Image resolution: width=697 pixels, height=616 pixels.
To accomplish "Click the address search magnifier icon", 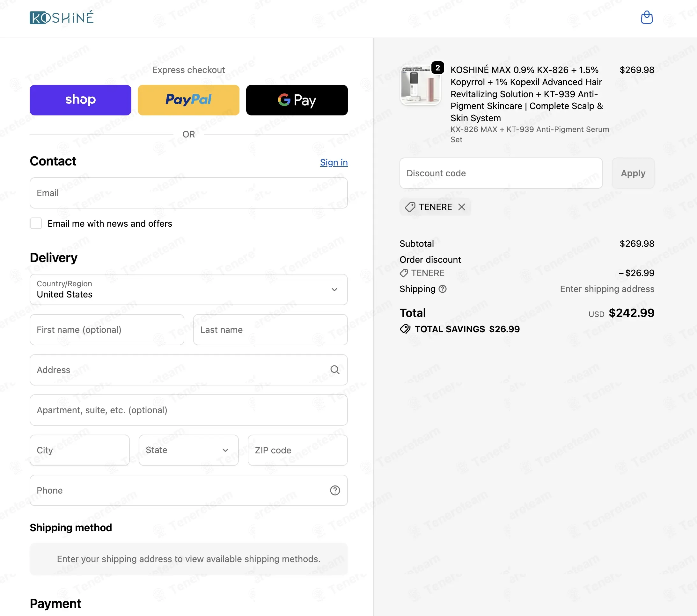I will 335,370.
